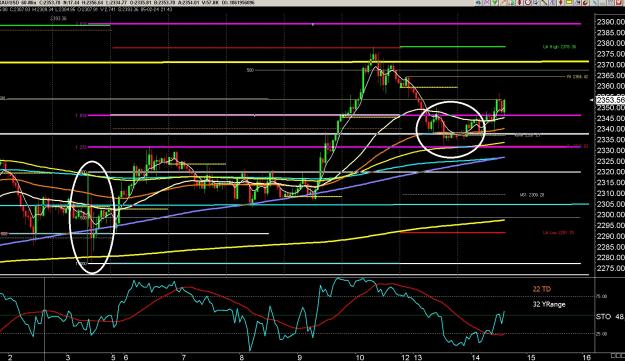Click date label 16 on time axis
Viewport: 625px width, 361px height.
[586, 357]
